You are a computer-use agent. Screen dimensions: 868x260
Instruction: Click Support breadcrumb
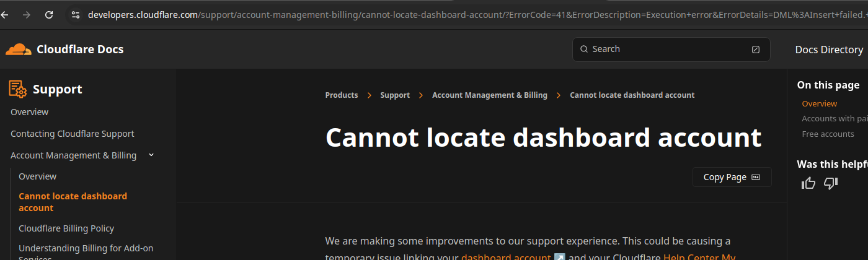pyautogui.click(x=395, y=95)
